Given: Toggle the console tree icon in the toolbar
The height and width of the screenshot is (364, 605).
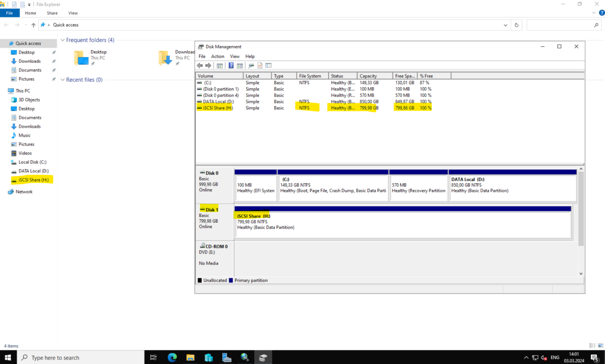Looking at the screenshot, I should 220,65.
